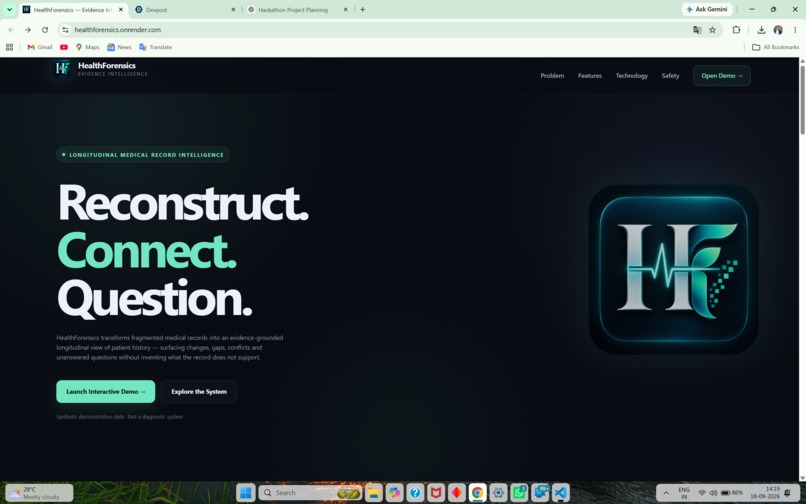The height and width of the screenshot is (504, 806).
Task: Go forward using the browser forward arrow
Action: 28,30
